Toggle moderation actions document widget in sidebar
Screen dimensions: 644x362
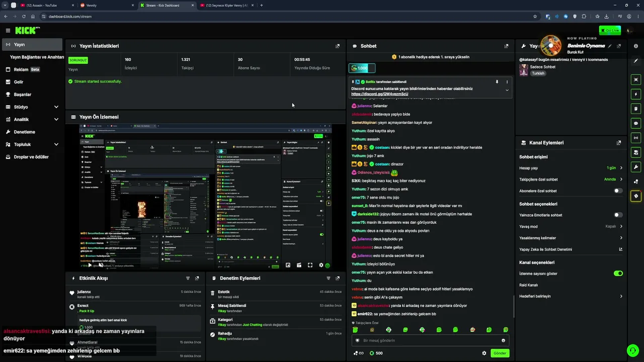coord(636,109)
